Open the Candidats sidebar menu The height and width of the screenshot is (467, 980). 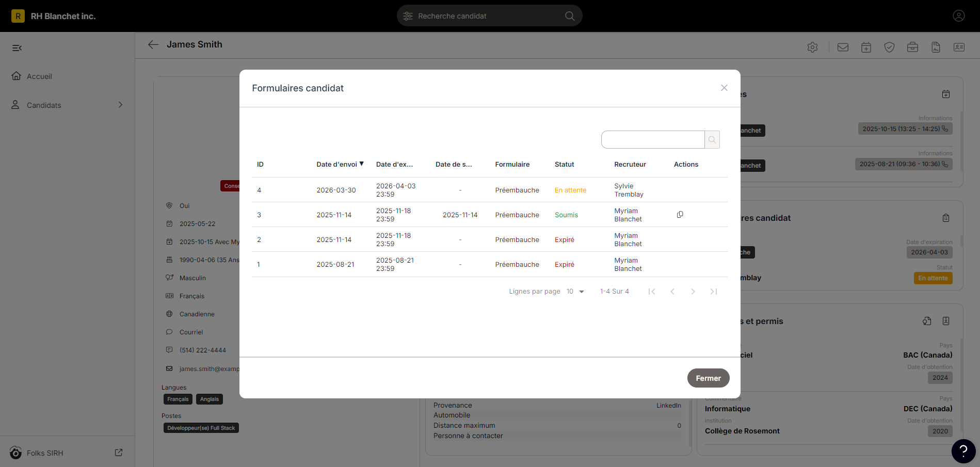pos(44,105)
